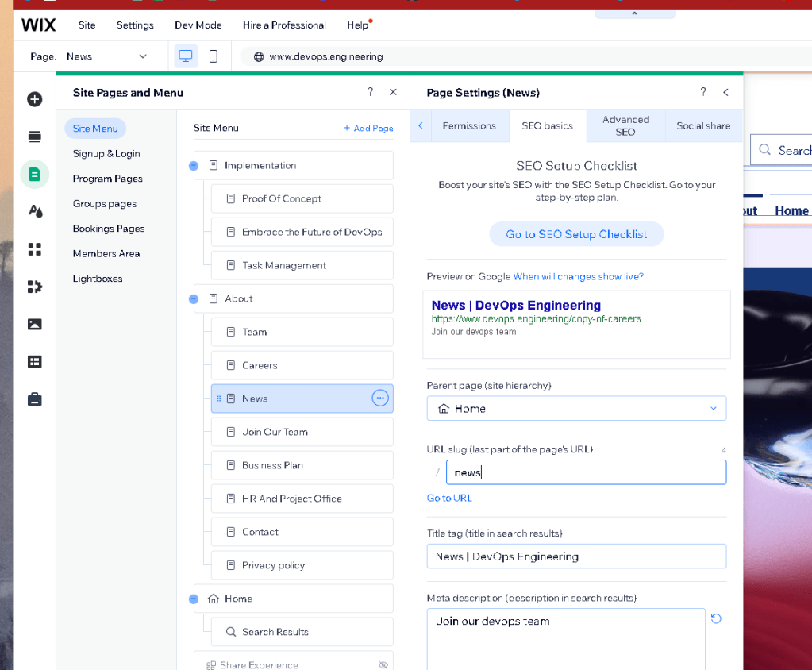
Task: Switch to the Social share tab
Action: pos(703,125)
